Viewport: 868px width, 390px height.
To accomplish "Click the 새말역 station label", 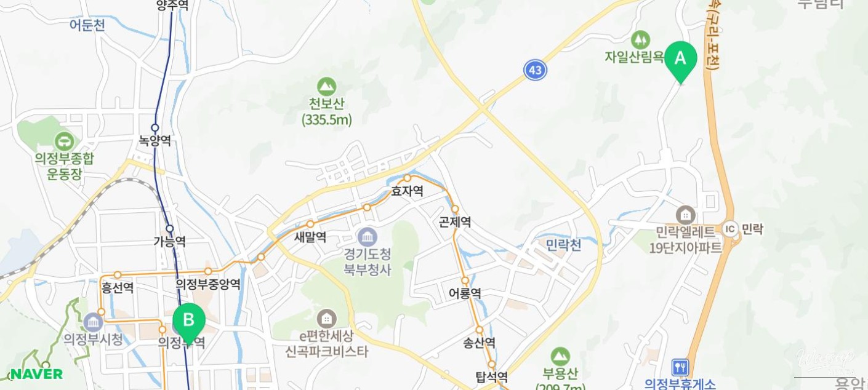I will (310, 237).
